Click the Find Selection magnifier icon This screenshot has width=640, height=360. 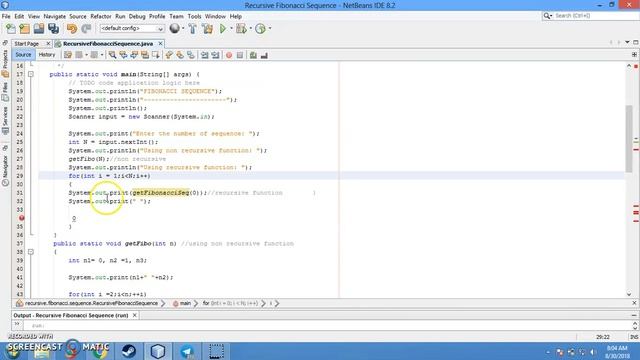112,55
